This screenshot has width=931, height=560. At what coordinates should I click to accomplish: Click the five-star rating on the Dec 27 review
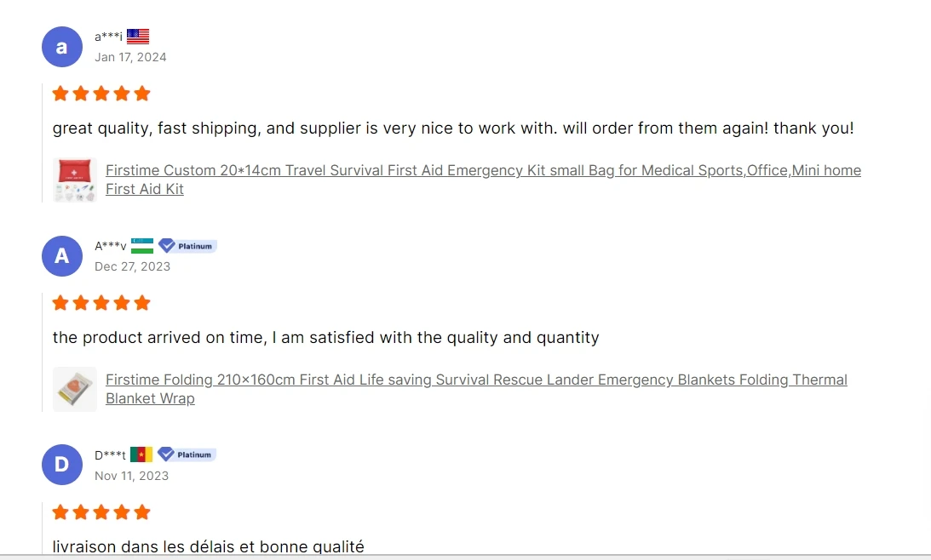click(101, 303)
